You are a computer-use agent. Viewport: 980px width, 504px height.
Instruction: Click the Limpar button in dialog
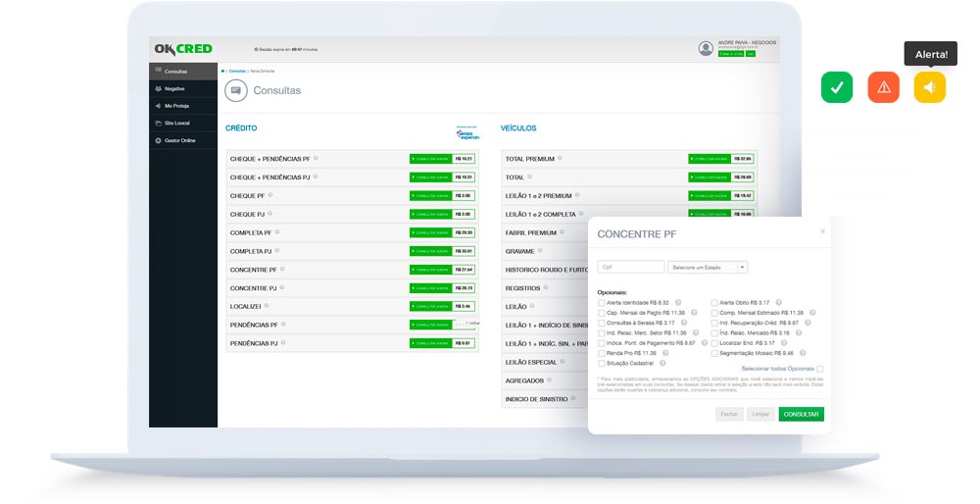point(760,415)
